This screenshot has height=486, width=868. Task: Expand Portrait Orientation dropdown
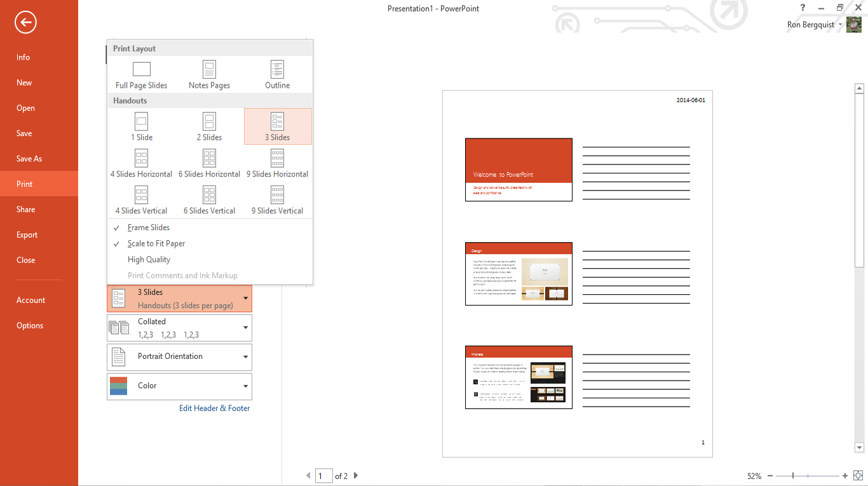coord(179,357)
